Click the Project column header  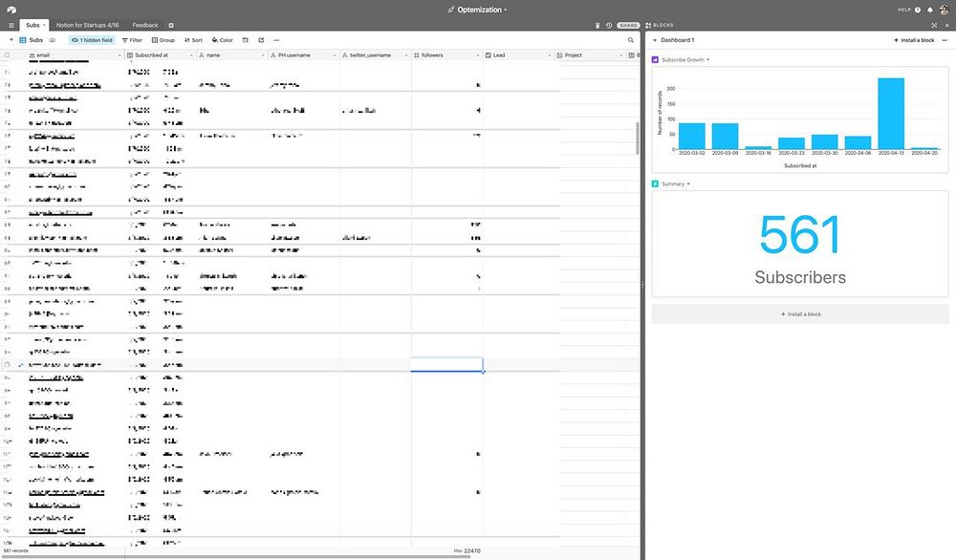[x=590, y=55]
